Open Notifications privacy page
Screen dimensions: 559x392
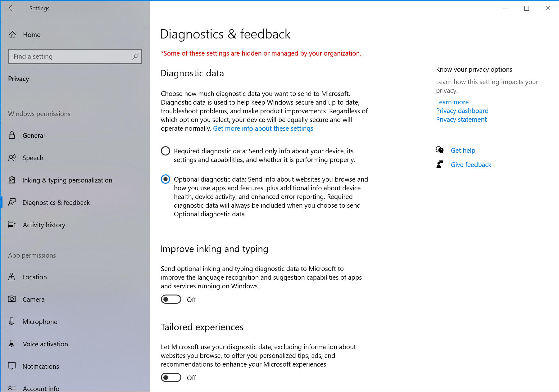(41, 367)
